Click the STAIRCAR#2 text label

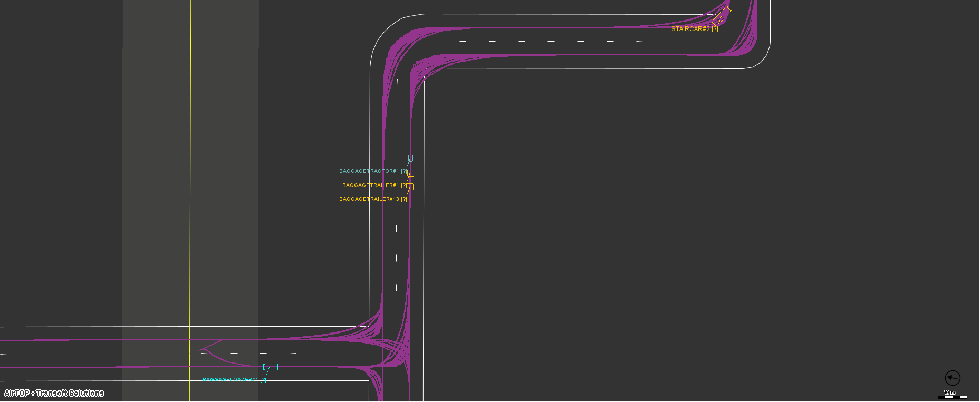[x=694, y=29]
